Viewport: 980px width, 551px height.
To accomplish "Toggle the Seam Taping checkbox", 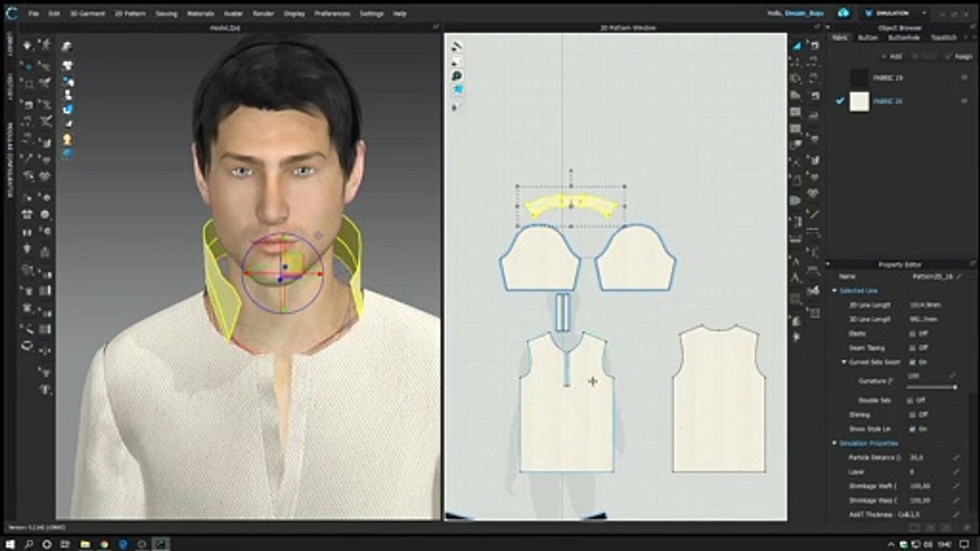I will 912,347.
